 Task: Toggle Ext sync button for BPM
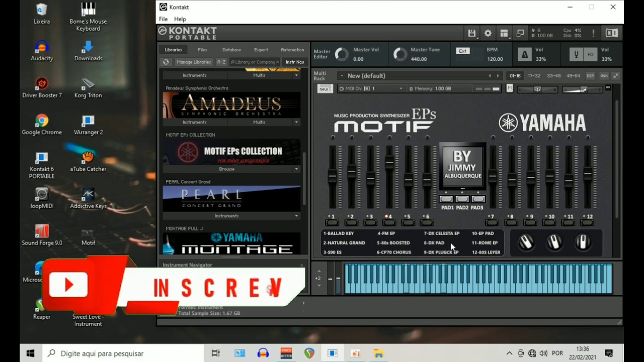pyautogui.click(x=462, y=51)
